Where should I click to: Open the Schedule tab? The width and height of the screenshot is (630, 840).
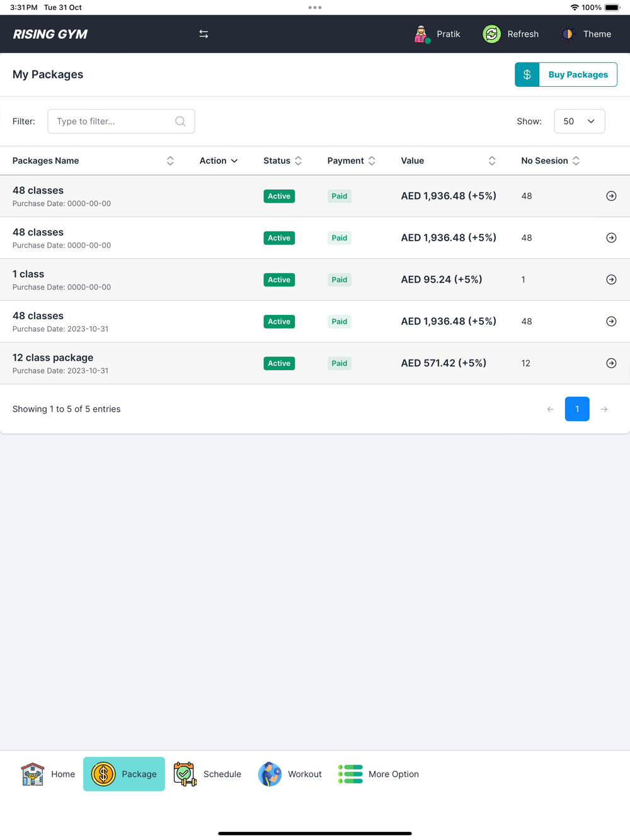[x=208, y=774]
